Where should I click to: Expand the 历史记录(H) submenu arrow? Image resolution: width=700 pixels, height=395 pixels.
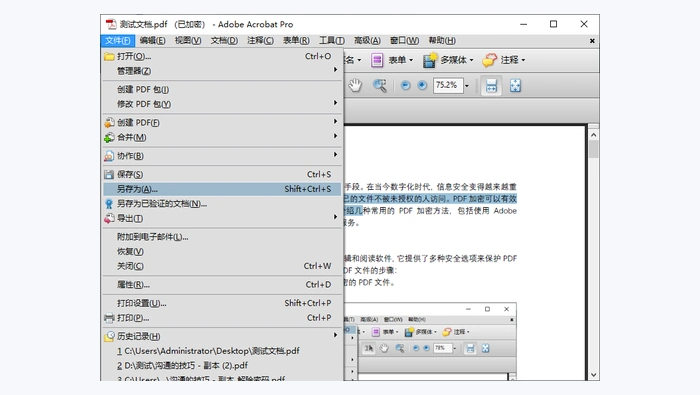(x=335, y=335)
